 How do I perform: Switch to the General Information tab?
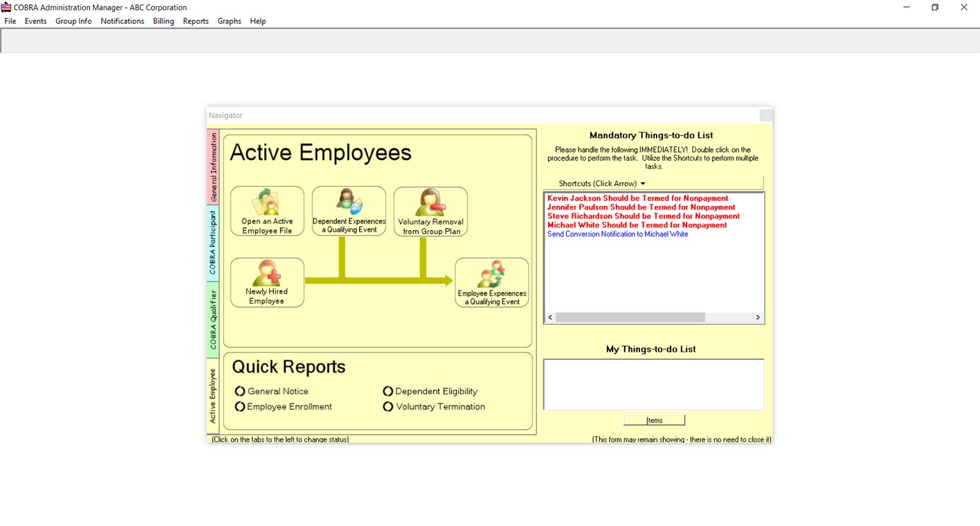point(213,167)
